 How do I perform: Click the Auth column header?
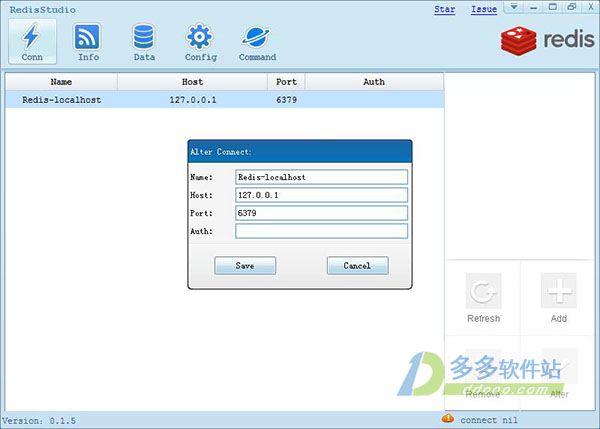[x=374, y=82]
